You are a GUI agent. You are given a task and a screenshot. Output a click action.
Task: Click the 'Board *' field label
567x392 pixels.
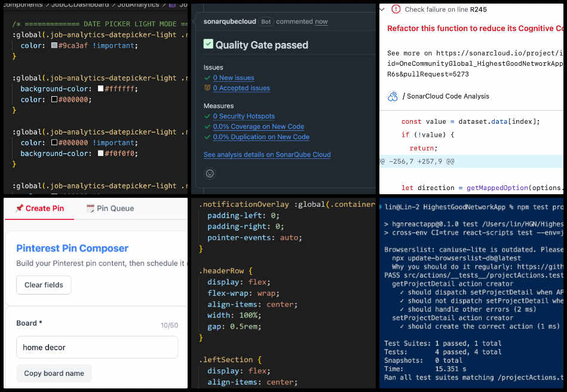pos(29,323)
